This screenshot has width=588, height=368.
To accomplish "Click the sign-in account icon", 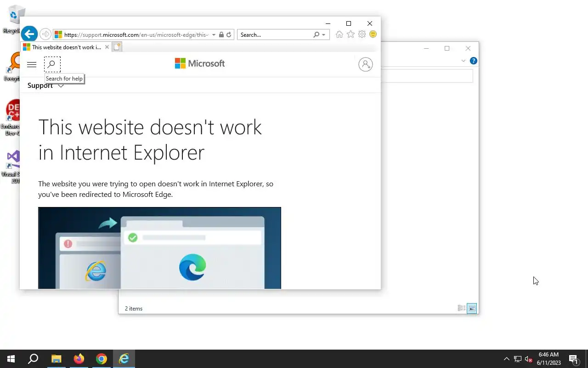I will coord(366,64).
